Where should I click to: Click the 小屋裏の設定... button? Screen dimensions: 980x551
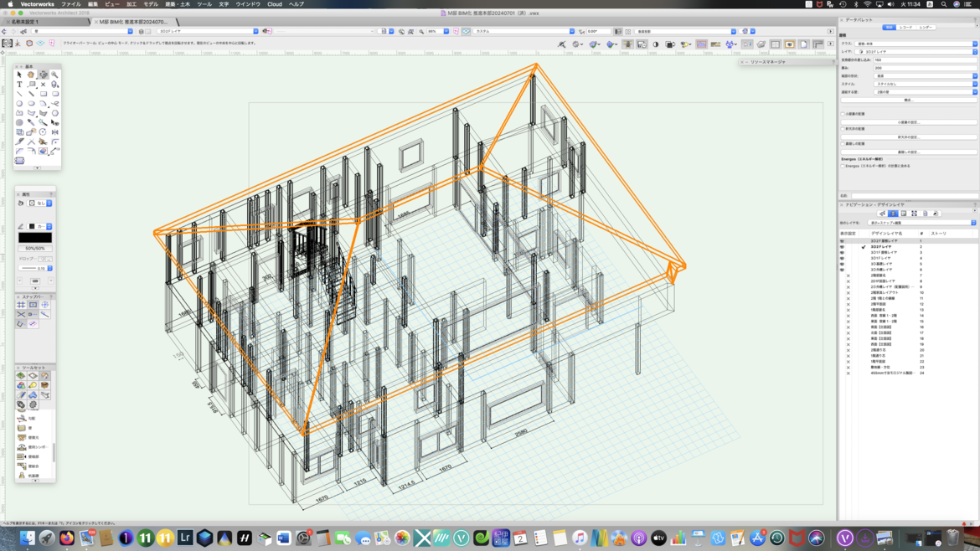(908, 122)
